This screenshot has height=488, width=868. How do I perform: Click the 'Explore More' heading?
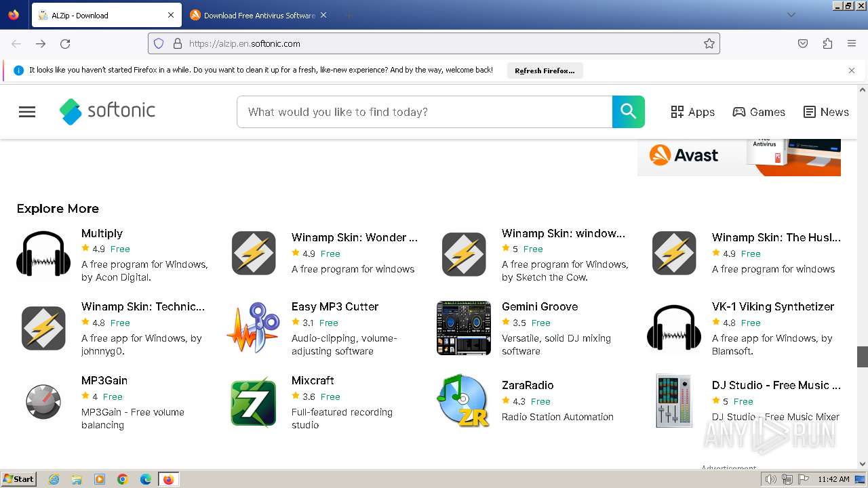(x=58, y=209)
